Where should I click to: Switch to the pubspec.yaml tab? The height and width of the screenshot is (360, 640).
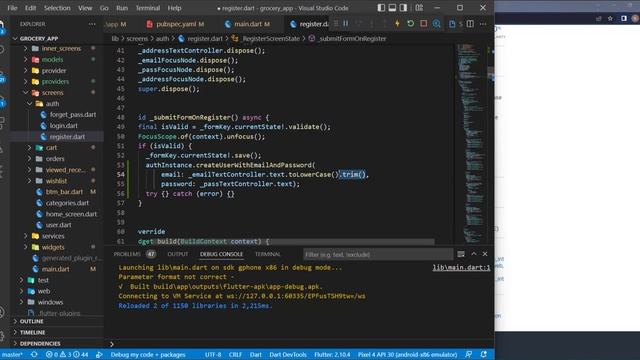175,24
